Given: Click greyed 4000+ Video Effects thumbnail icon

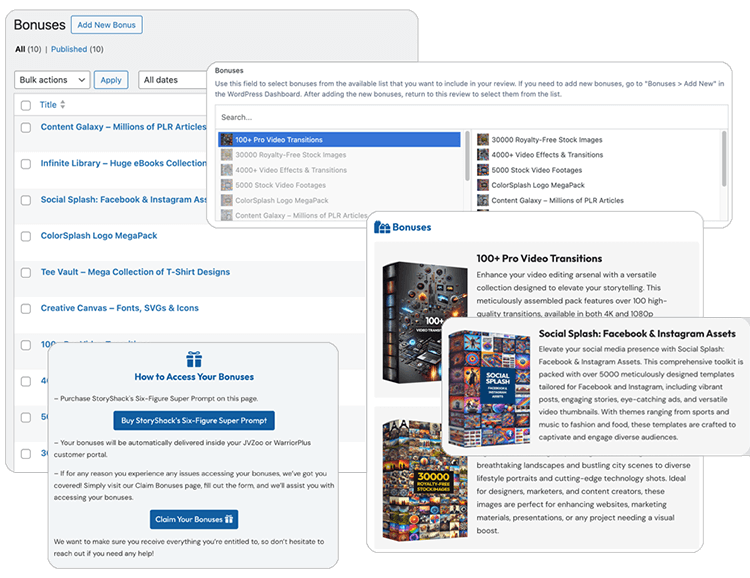Looking at the screenshot, I should coord(227,170).
